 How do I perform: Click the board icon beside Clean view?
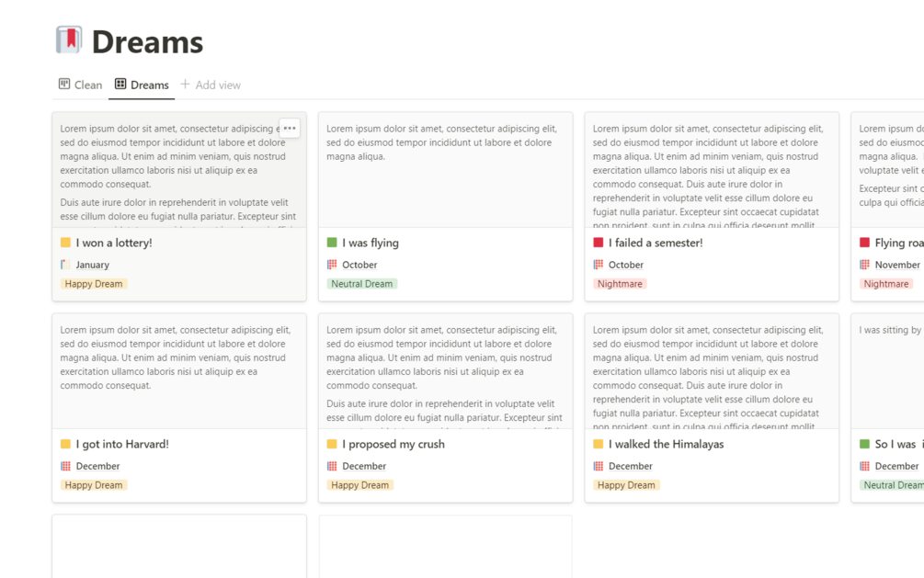pyautogui.click(x=64, y=85)
